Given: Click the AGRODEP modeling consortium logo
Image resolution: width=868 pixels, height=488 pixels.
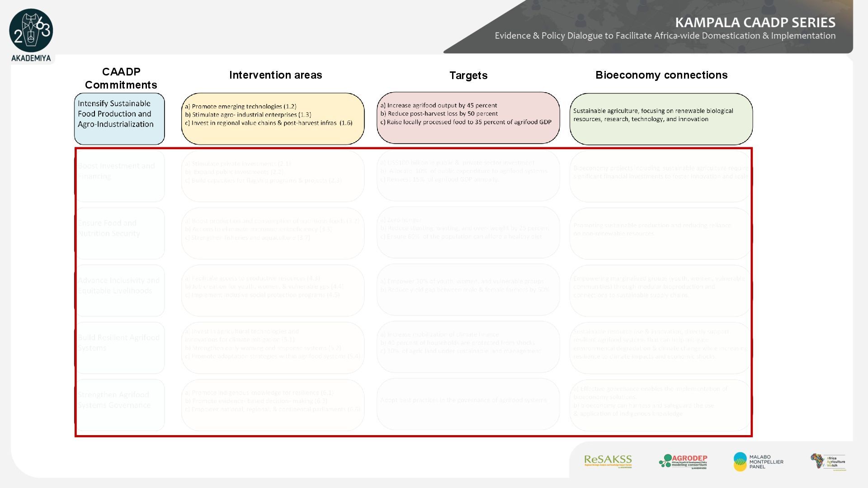Looking at the screenshot, I should coord(683,461).
